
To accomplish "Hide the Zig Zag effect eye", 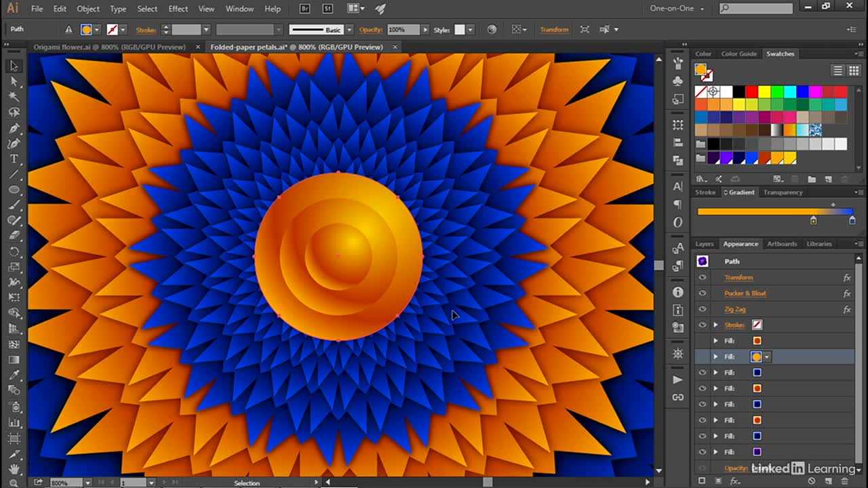I will [x=703, y=309].
